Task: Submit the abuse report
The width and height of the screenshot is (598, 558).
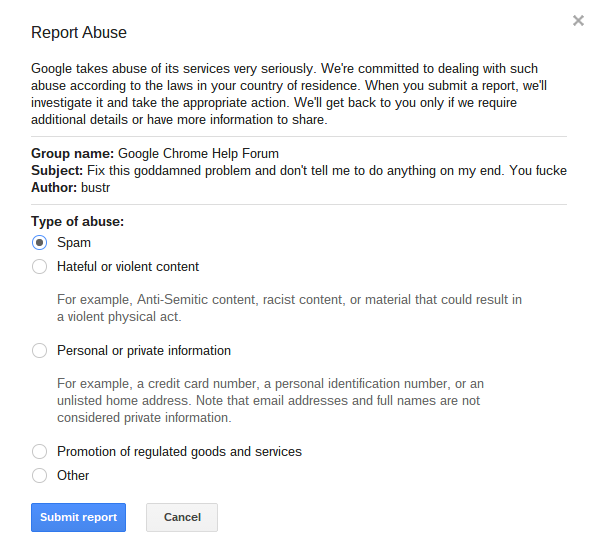Action: [x=78, y=517]
